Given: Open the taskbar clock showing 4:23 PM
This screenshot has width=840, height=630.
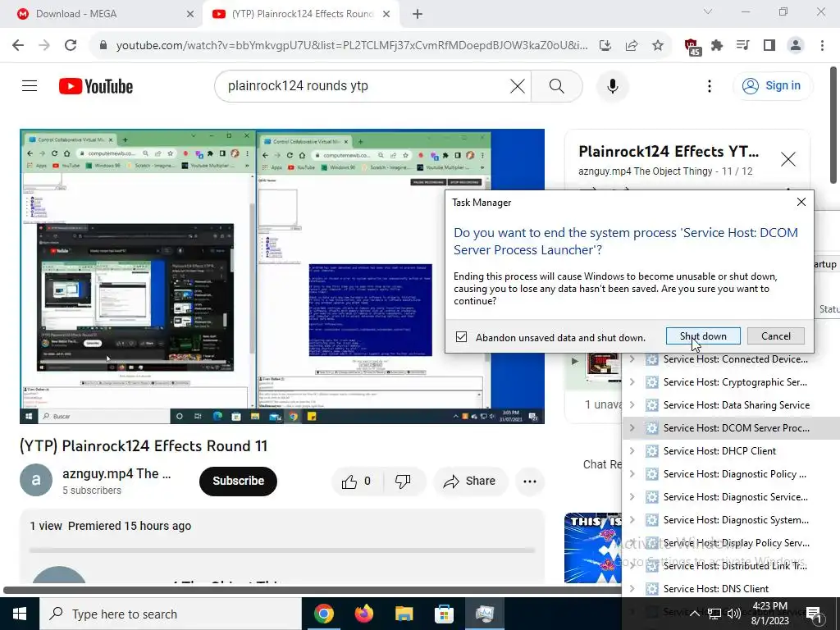Looking at the screenshot, I should click(769, 614).
